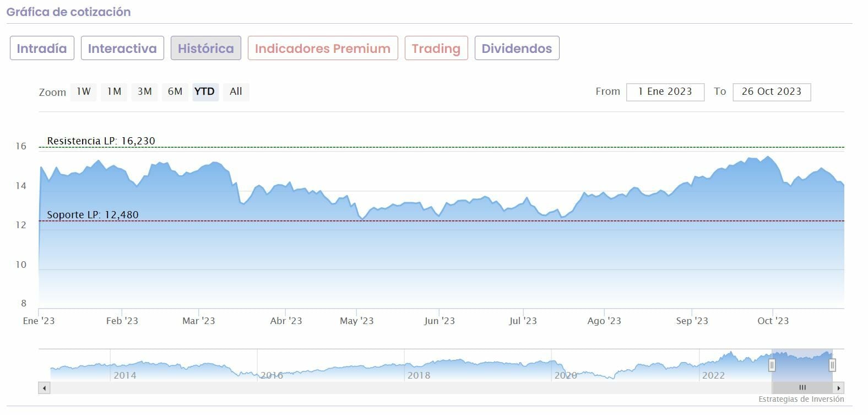The width and height of the screenshot is (868, 415).
Task: Open Estrategias de Inversión credits link
Action: [x=801, y=400]
